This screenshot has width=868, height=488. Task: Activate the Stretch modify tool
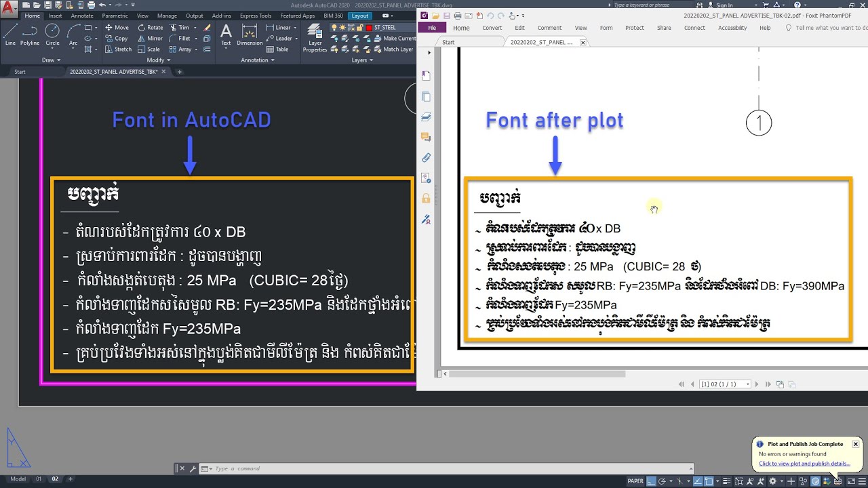(118, 49)
